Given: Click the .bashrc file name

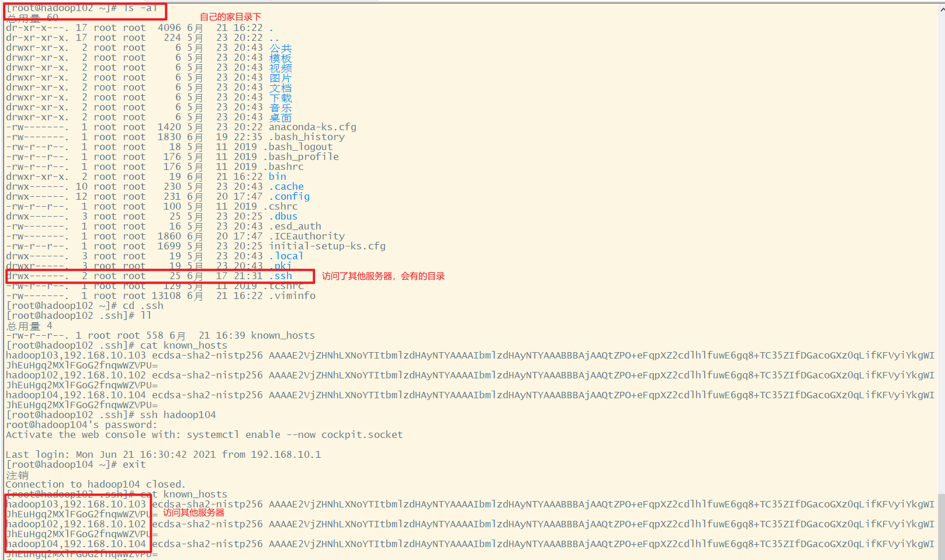Looking at the screenshot, I should (x=283, y=166).
